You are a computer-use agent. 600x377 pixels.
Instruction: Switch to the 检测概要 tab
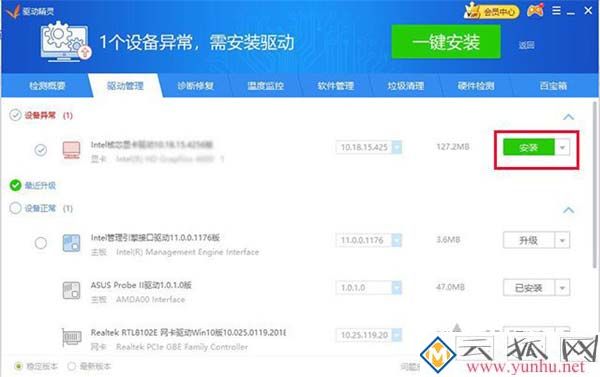pos(47,86)
